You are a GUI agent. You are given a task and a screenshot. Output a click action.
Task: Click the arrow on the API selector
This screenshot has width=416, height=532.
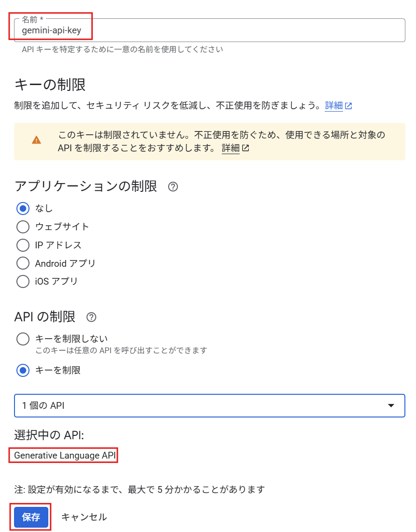(x=391, y=406)
